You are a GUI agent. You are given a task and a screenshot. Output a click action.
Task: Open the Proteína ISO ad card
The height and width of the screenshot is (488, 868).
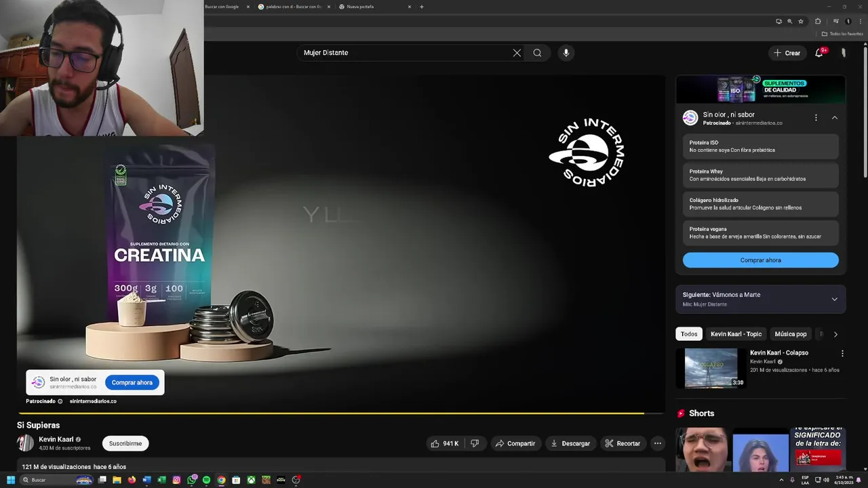(x=761, y=146)
